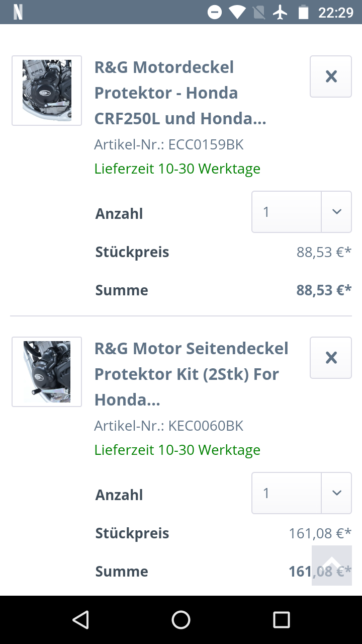Tap the airplane mode icon in status bar
This screenshot has width=362, height=644.
pyautogui.click(x=280, y=12)
